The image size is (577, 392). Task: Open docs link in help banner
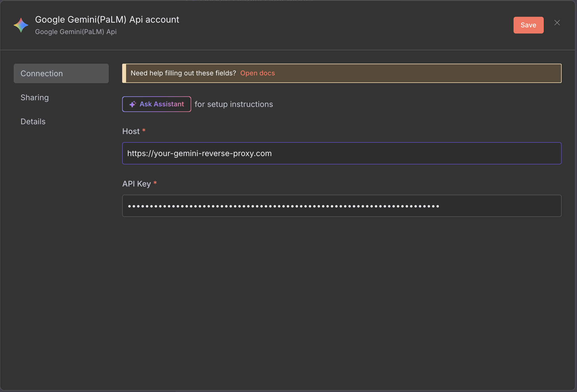(x=257, y=73)
